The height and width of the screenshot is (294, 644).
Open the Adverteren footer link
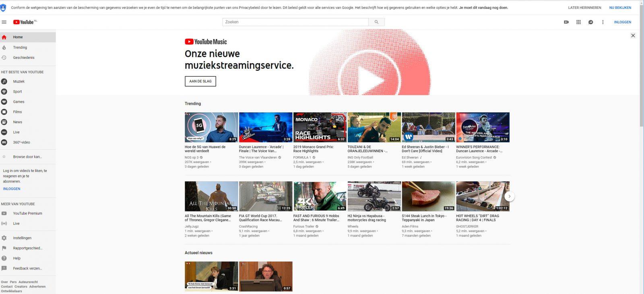click(x=37, y=287)
